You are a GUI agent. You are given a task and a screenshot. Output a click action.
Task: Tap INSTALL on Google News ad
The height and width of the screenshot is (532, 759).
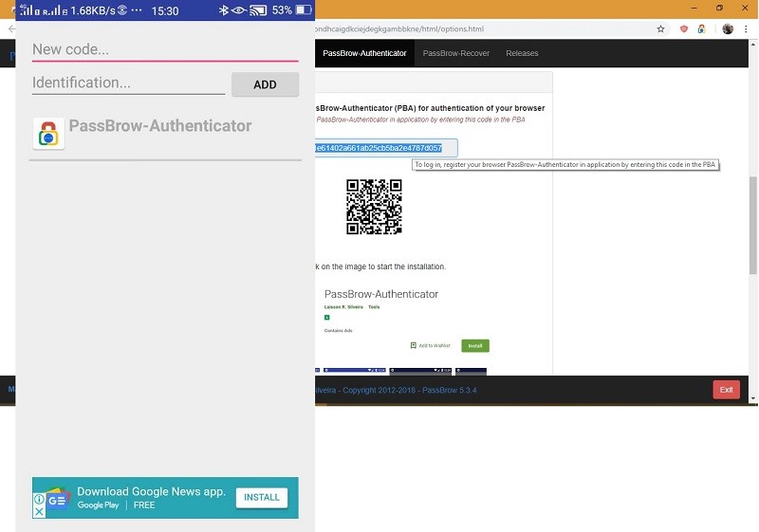262,497
